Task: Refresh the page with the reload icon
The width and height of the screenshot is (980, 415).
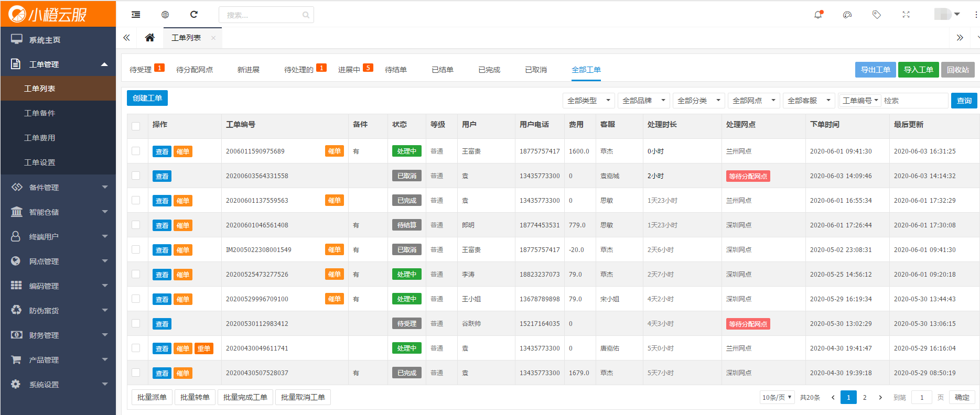Action: (194, 15)
